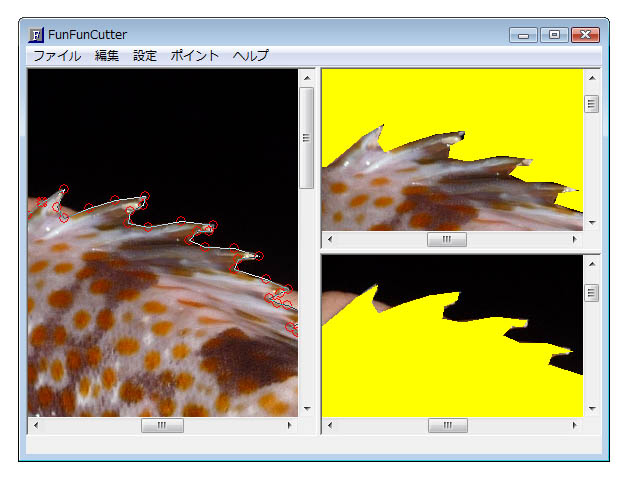630x482 pixels.
Task: Open the 編集 menu
Action: [x=107, y=55]
